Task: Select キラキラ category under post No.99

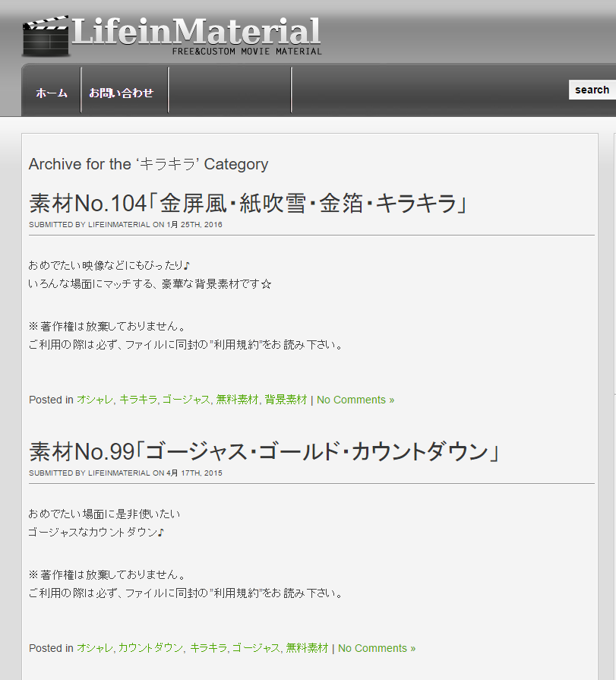Action: [x=208, y=648]
